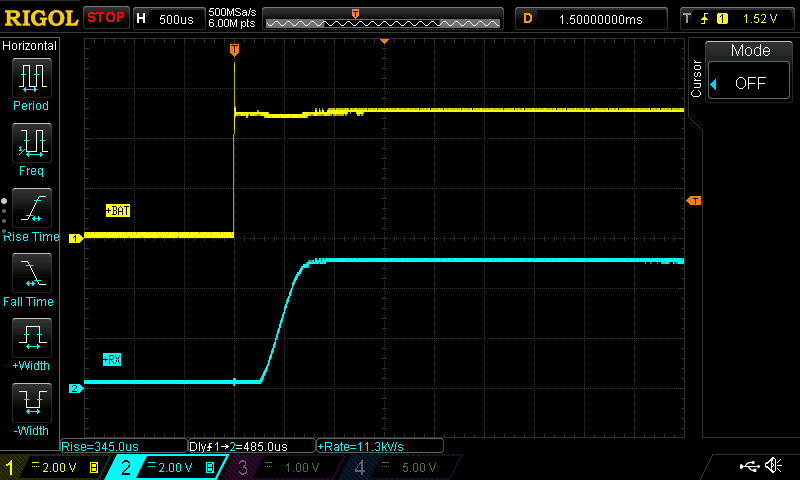
Task: Click the +BAT channel label
Action: [x=118, y=211]
